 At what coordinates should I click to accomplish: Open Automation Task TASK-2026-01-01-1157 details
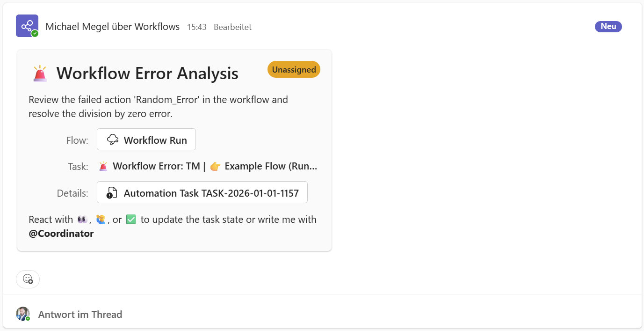pyautogui.click(x=202, y=192)
